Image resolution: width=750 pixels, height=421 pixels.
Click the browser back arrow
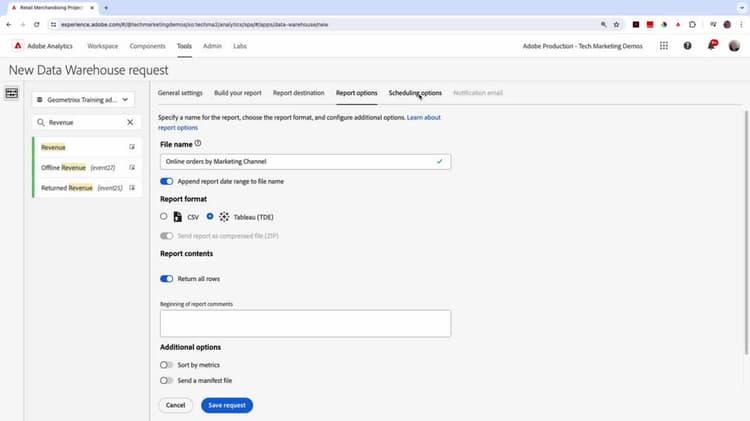click(x=9, y=24)
